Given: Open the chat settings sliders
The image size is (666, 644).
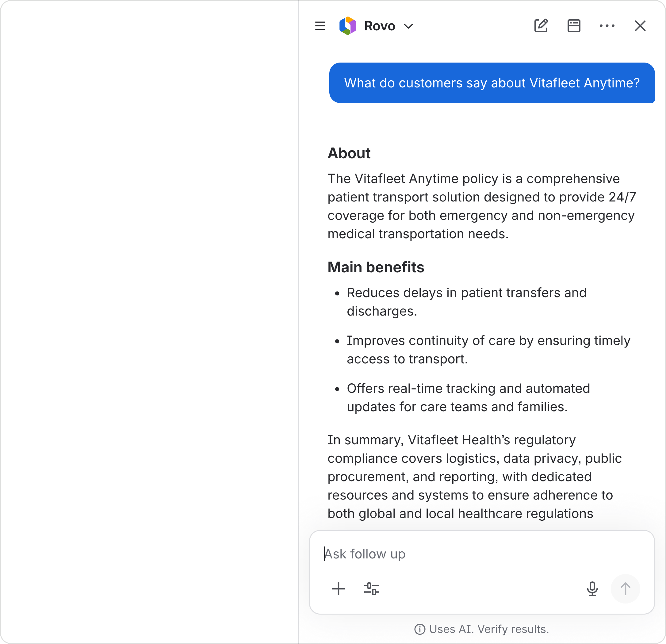Looking at the screenshot, I should coord(372,589).
